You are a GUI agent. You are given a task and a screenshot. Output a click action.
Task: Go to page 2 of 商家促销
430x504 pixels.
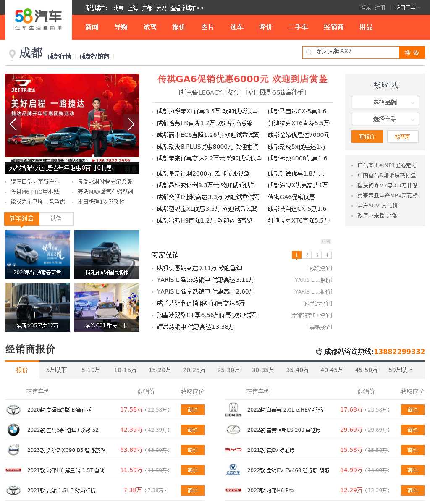(x=307, y=255)
